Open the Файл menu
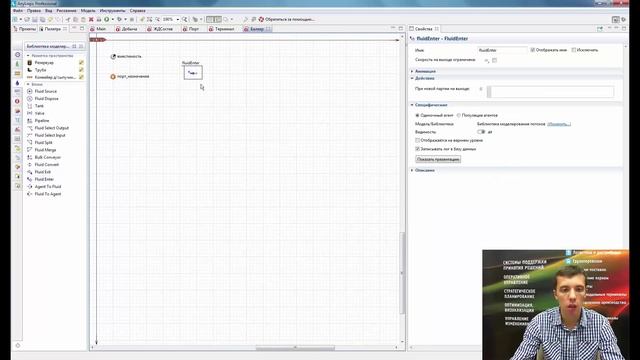This screenshot has width=640, height=360. point(18,11)
